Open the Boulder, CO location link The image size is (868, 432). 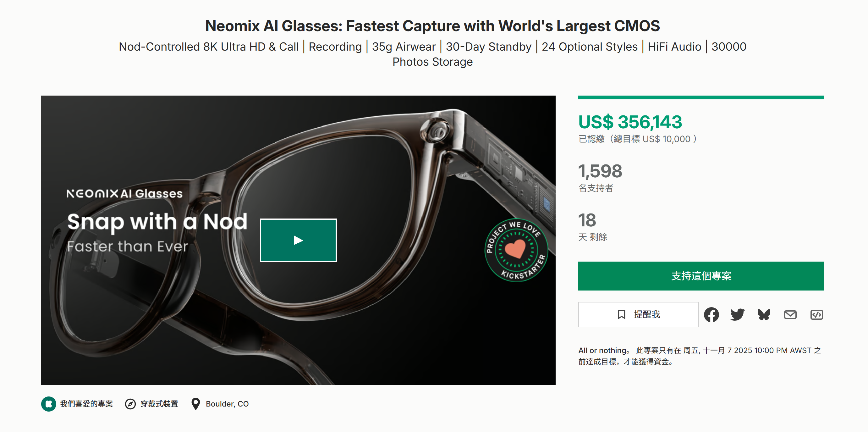227,404
